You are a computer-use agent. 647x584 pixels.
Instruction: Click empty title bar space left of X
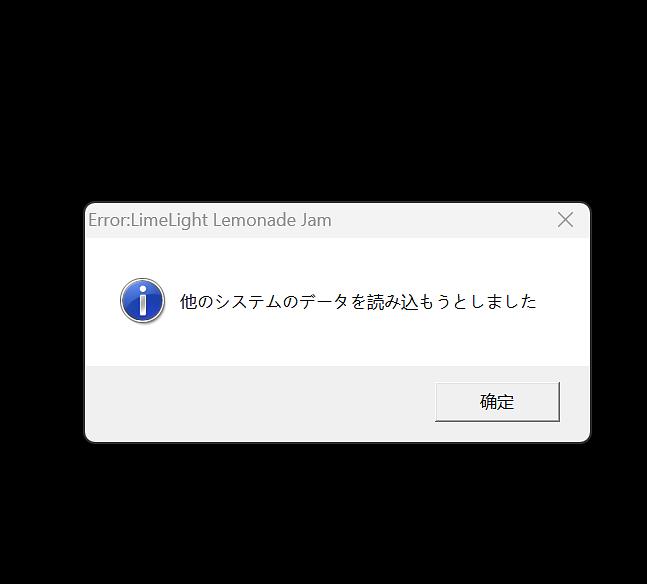442,220
